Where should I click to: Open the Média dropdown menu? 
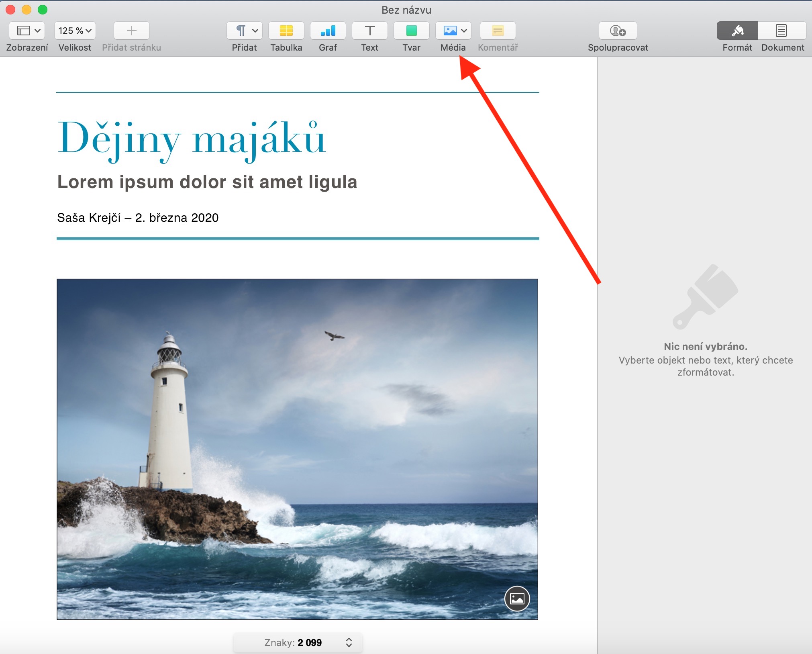tap(453, 31)
